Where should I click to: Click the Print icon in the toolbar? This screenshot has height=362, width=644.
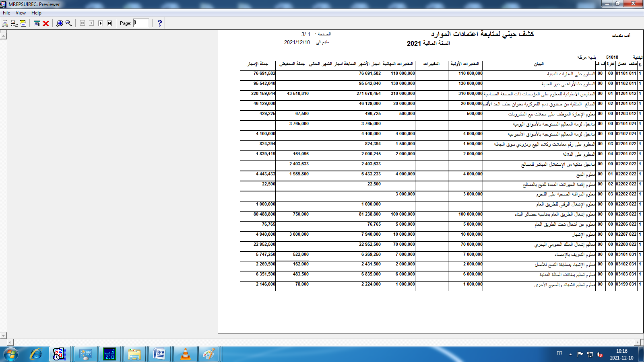click(x=5, y=23)
